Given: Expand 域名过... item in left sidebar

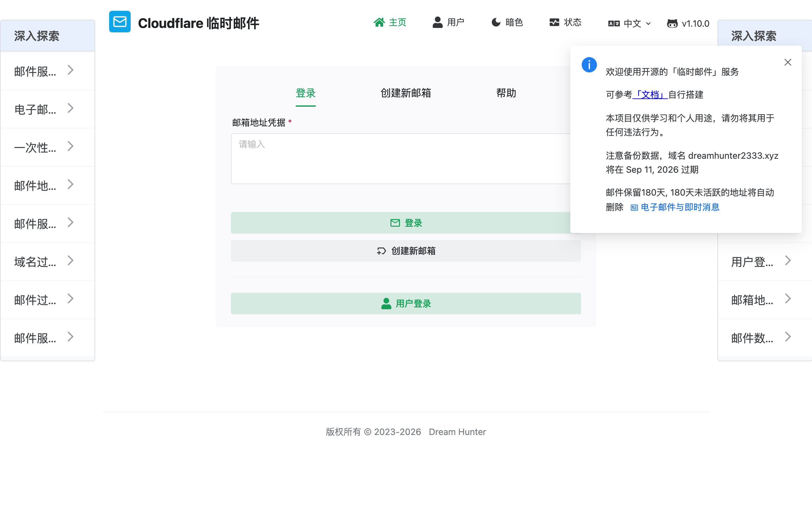Looking at the screenshot, I should point(48,261).
